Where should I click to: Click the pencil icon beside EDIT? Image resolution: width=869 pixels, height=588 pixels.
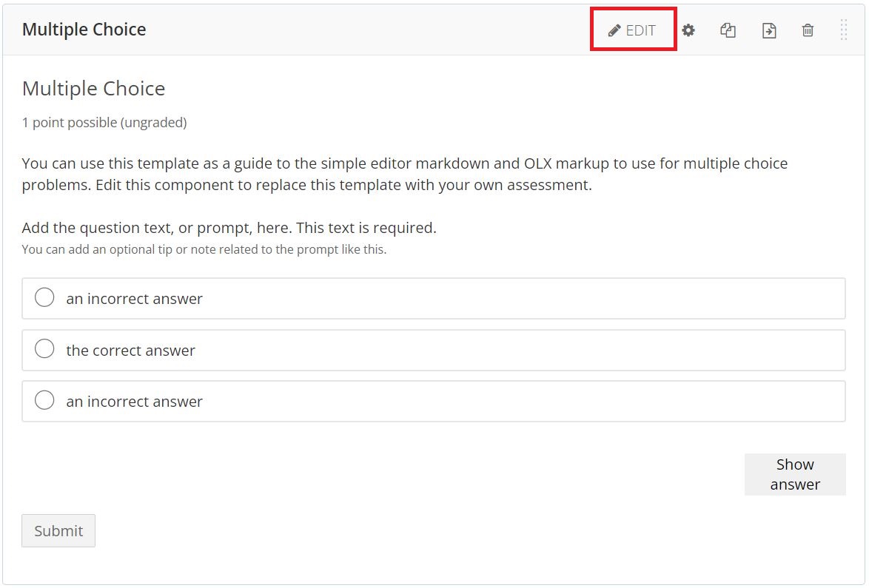click(614, 30)
